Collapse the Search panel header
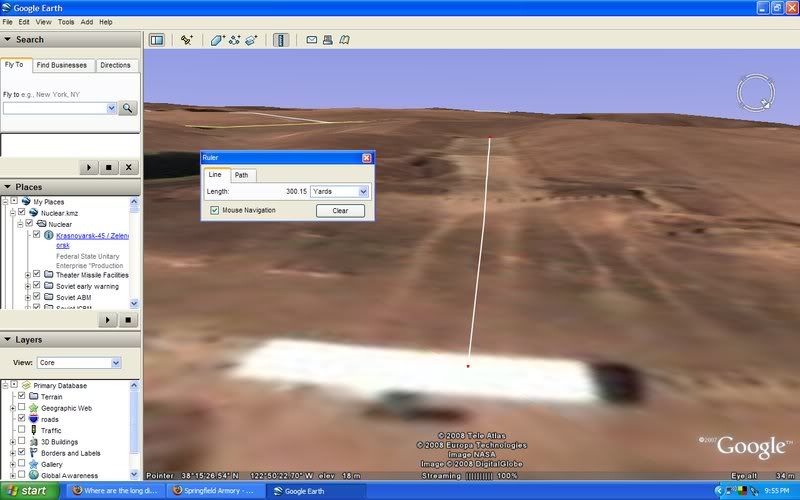Image resolution: width=800 pixels, height=500 pixels. click(x=70, y=39)
